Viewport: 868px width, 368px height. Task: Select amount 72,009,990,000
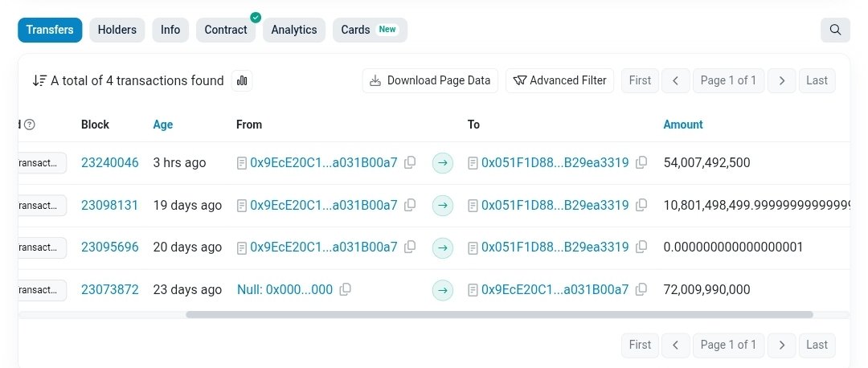pos(707,289)
